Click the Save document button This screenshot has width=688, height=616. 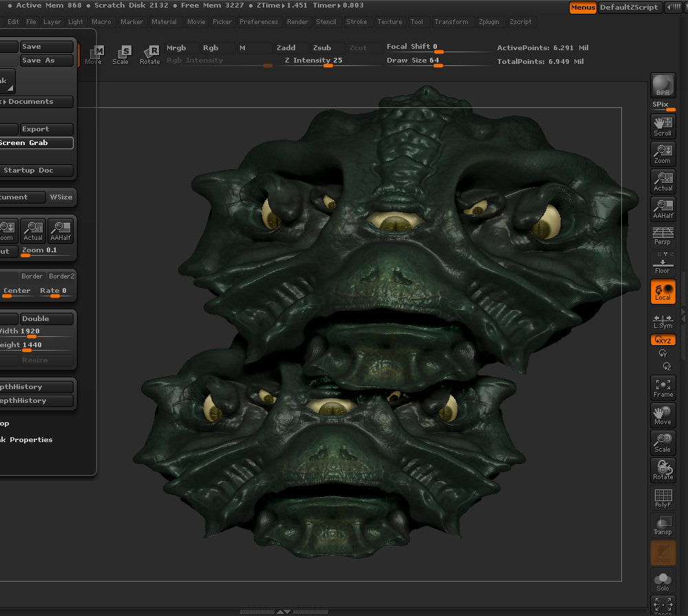[47, 47]
